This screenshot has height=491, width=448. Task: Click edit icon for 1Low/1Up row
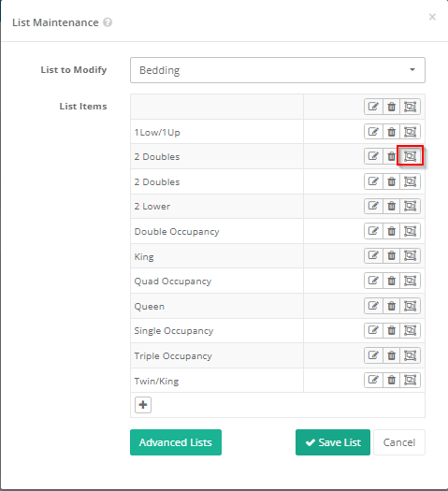pyautogui.click(x=373, y=132)
